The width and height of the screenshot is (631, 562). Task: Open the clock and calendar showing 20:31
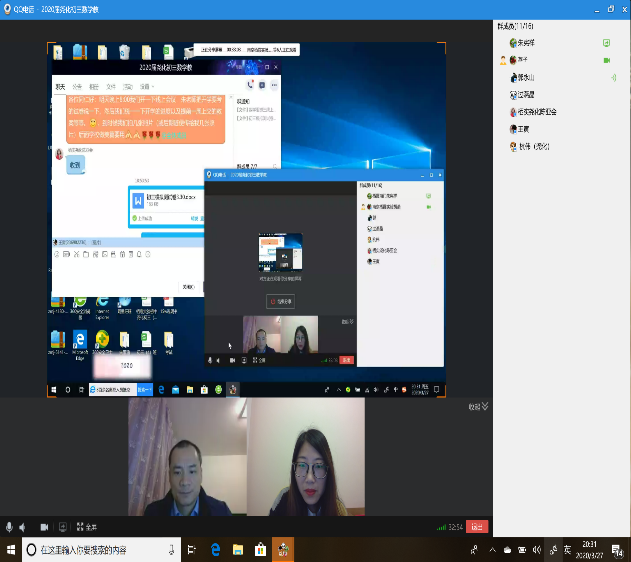pyautogui.click(x=590, y=550)
